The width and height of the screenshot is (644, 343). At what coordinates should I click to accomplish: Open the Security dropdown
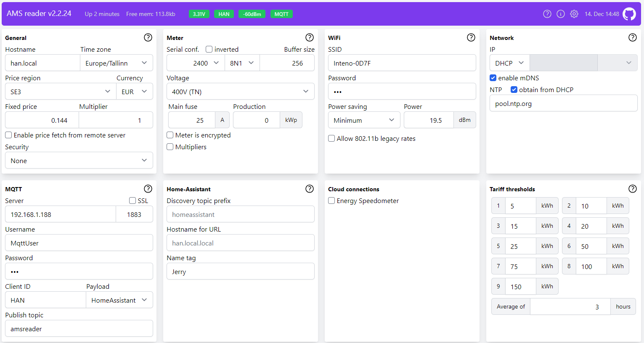click(79, 161)
